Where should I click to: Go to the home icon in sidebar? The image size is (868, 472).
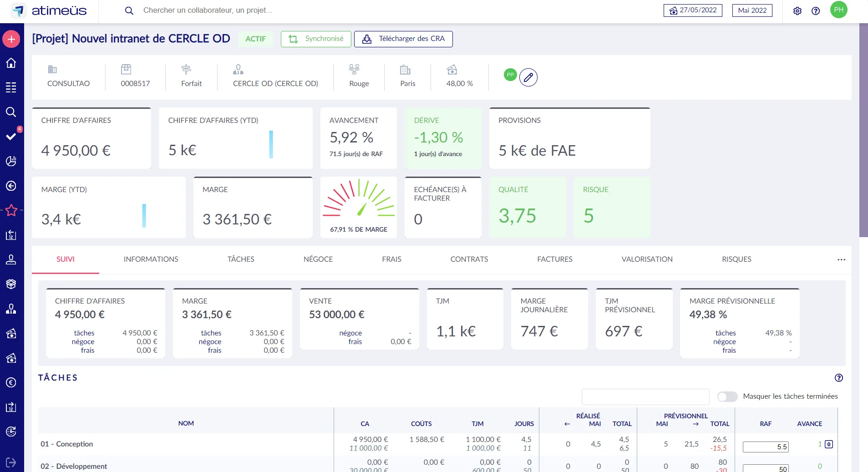pos(11,63)
